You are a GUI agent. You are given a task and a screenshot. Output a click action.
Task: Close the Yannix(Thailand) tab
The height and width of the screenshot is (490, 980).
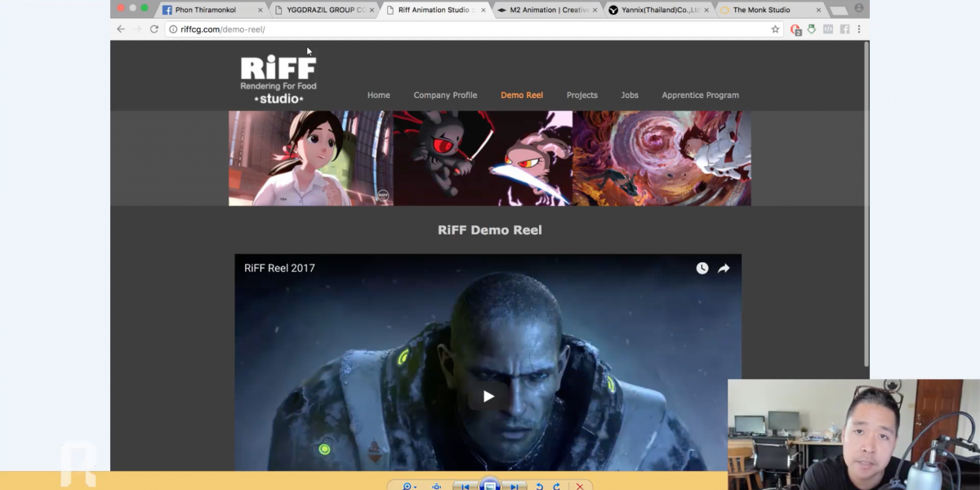706,11
